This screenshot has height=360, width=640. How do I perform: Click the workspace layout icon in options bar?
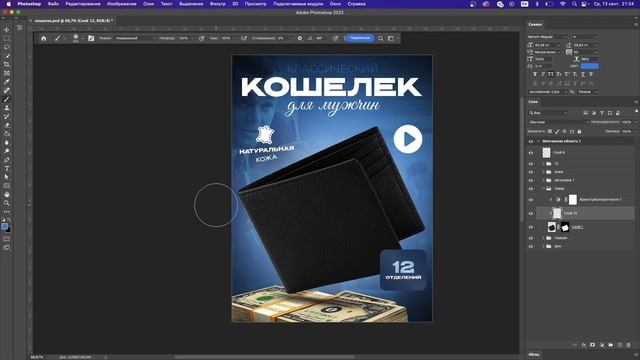click(391, 38)
